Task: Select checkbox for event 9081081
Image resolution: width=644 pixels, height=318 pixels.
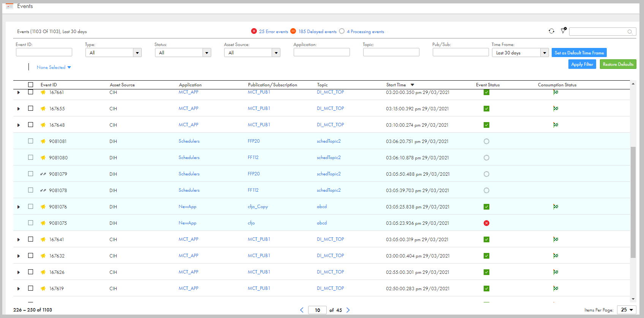Action: click(x=31, y=141)
